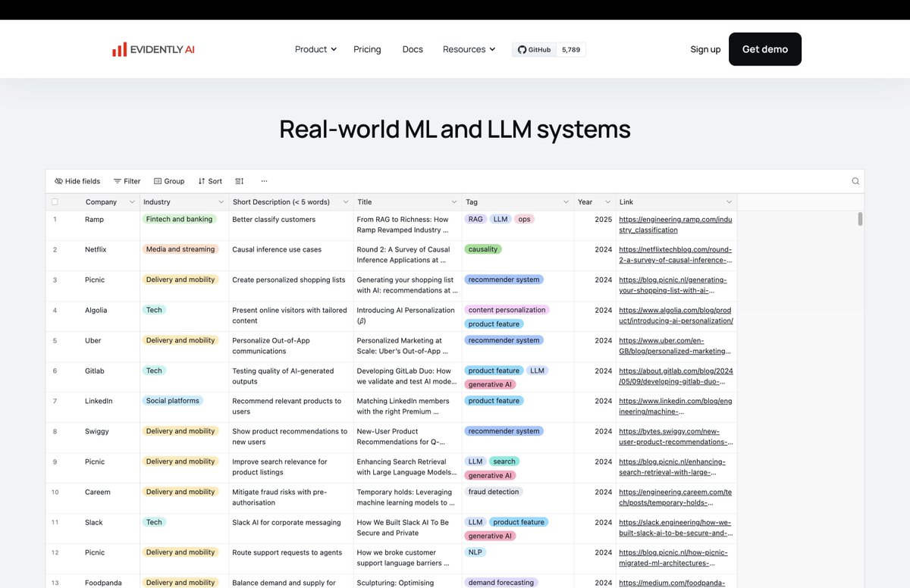Open the Title column dropdown arrow
910x588 pixels.
pos(454,202)
